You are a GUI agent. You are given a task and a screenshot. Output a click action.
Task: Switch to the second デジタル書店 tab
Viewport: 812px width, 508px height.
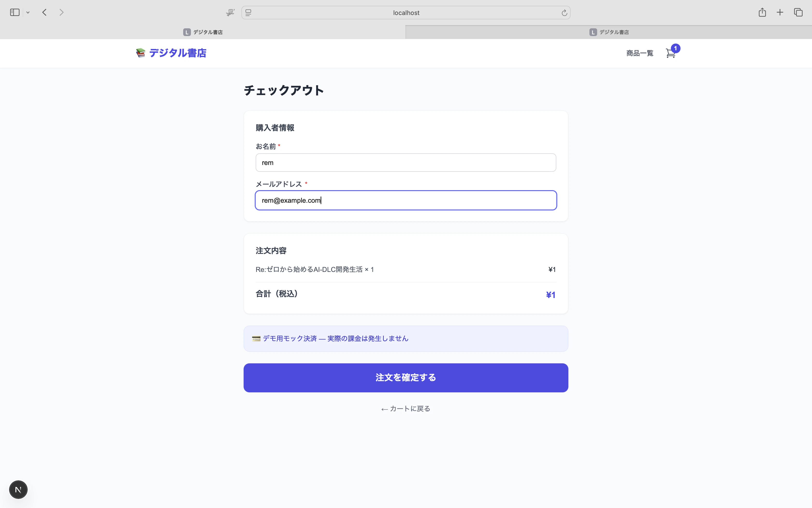609,32
